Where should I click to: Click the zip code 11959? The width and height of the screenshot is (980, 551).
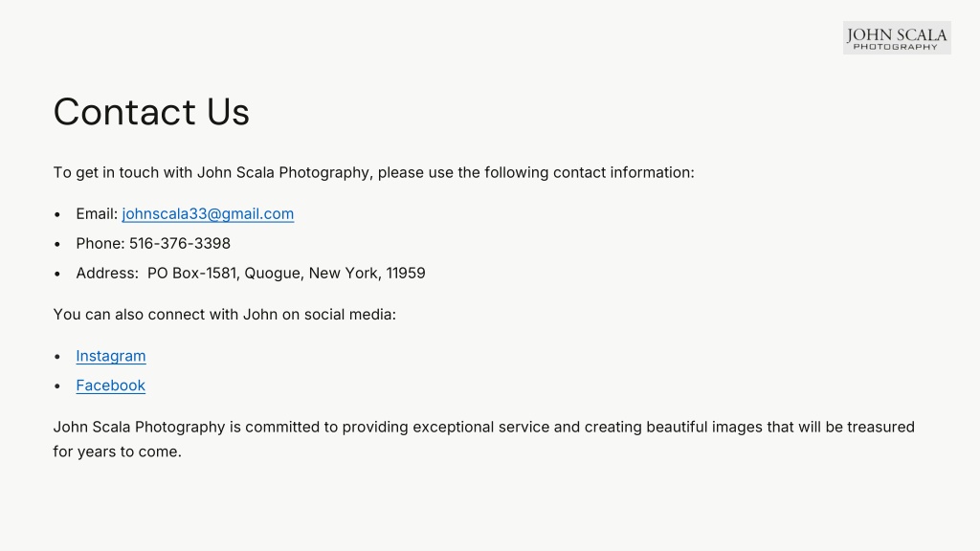coord(406,273)
